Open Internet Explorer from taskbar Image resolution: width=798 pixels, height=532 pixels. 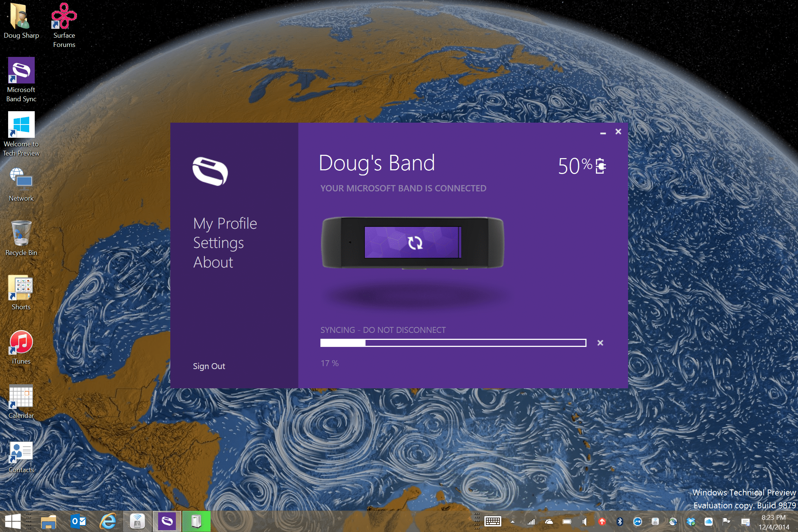coord(108,522)
